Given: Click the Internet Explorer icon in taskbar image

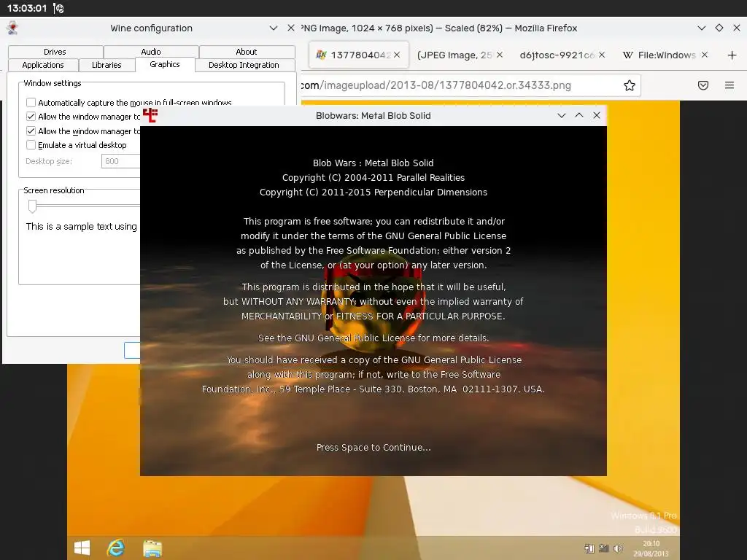Looking at the screenshot, I should tap(116, 548).
